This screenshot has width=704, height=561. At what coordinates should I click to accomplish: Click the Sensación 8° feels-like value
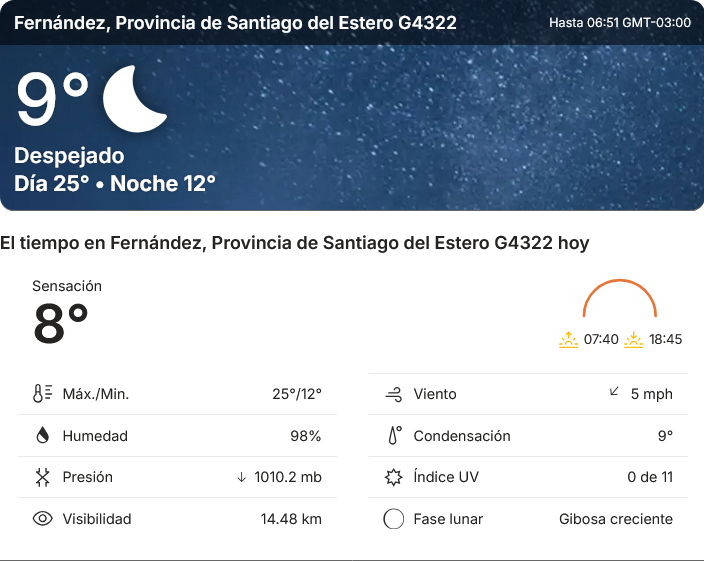pos(61,323)
